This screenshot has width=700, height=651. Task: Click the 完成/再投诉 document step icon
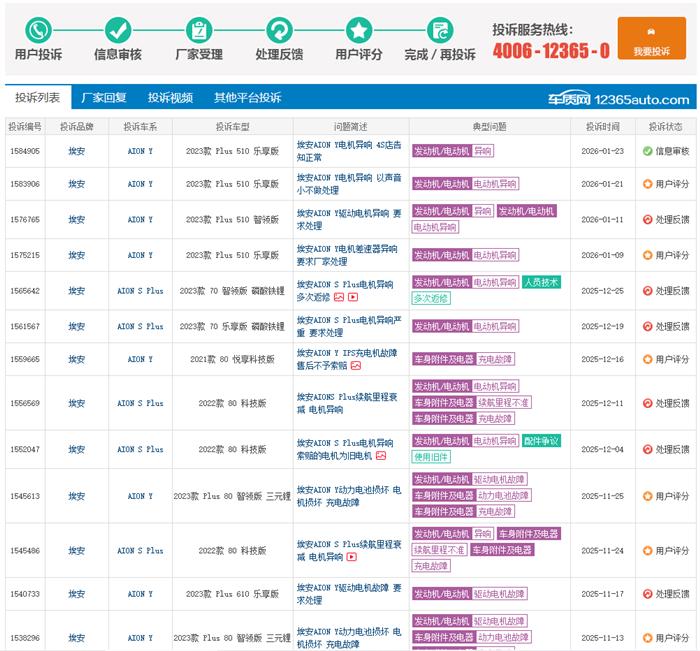tap(439, 30)
